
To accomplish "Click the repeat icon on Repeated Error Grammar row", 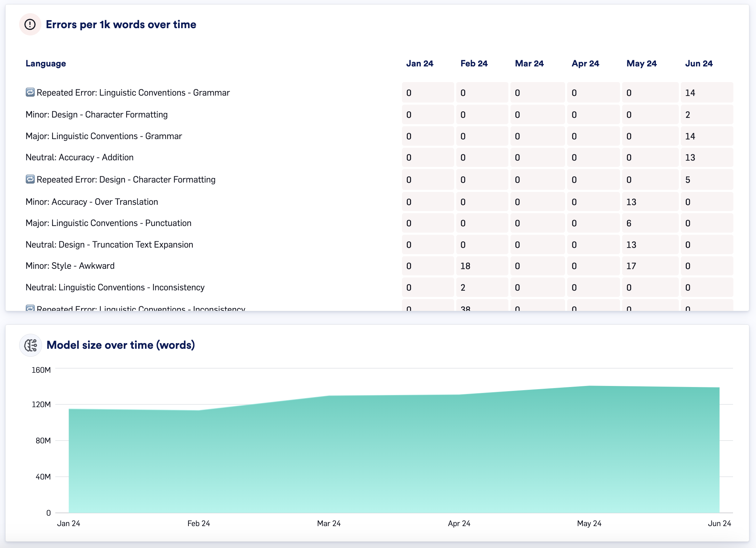I will tap(30, 92).
